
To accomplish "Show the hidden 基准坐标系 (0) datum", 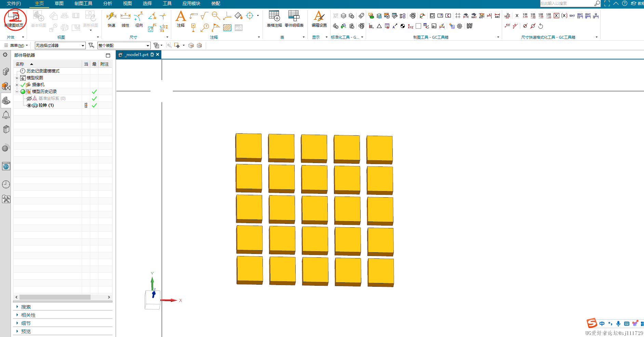I will [29, 98].
